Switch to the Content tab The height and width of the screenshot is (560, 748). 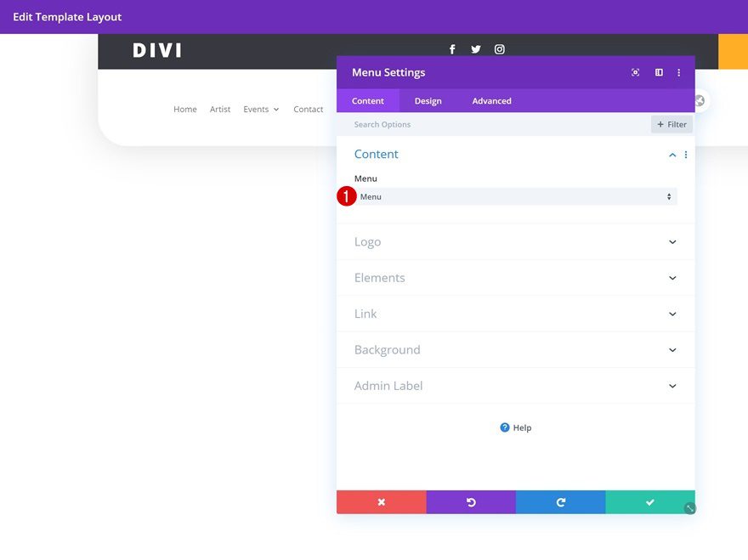[x=368, y=100]
